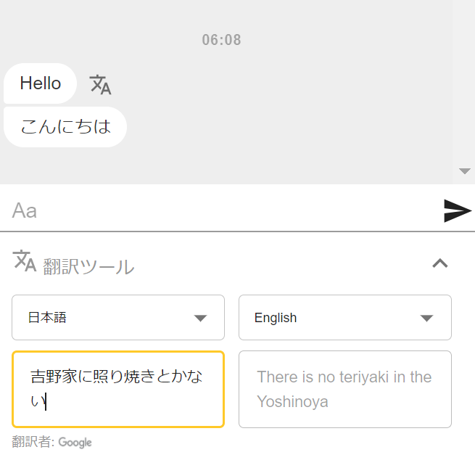This screenshot has height=476, width=475.
Task: Click the translated English output box
Action: click(345, 389)
